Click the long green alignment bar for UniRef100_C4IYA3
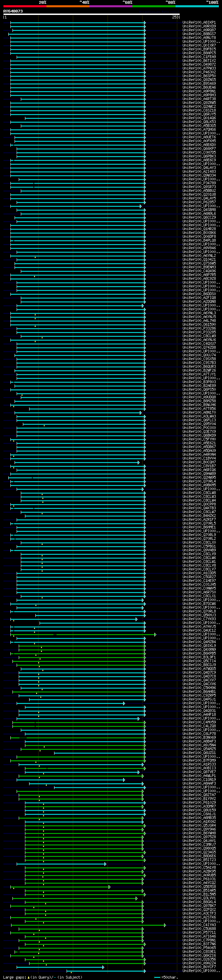Image resolution: width=222 pixels, height=980 pixels. tap(88, 925)
